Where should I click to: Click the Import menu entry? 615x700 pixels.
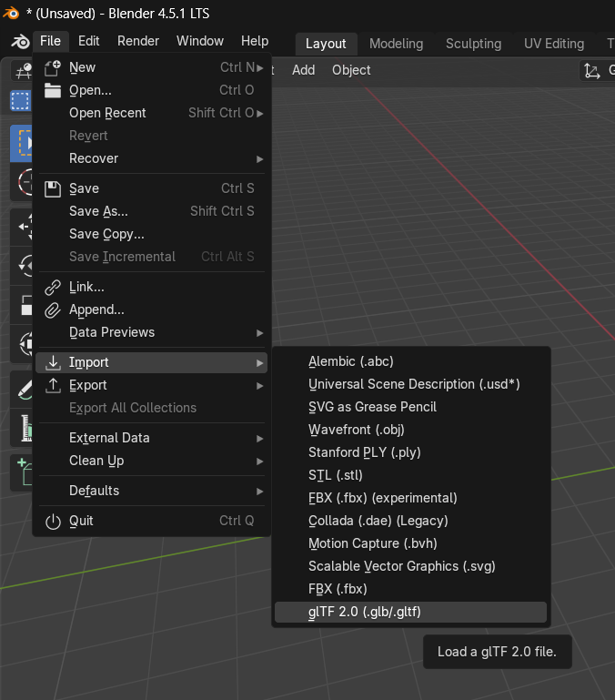[152, 362]
